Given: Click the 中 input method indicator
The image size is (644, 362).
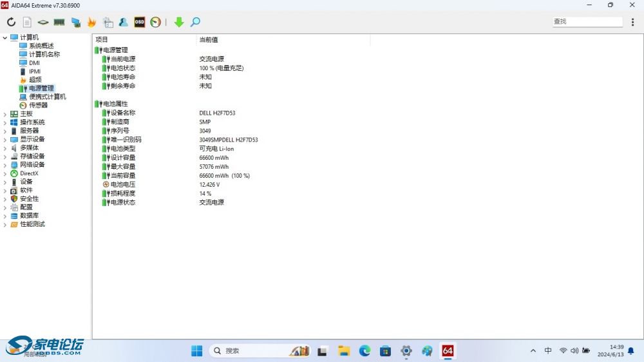Looking at the screenshot, I should [x=548, y=350].
